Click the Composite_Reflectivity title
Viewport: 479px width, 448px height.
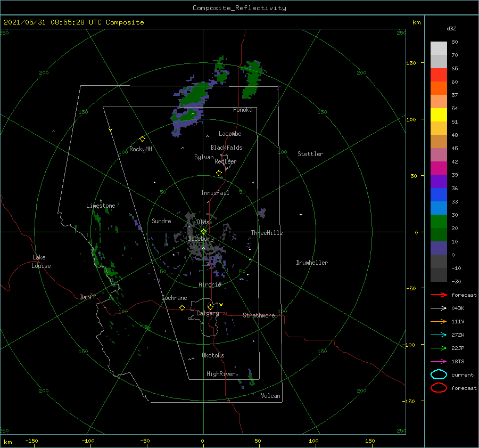[x=239, y=8]
